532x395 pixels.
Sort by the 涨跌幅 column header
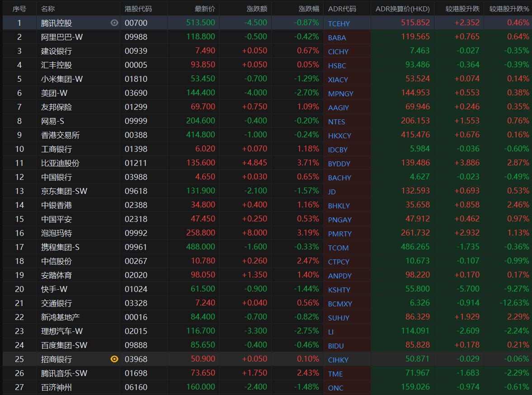coord(309,9)
